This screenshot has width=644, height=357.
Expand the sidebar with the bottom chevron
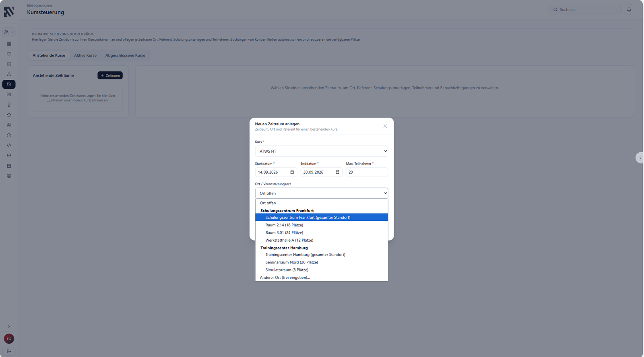point(9,326)
